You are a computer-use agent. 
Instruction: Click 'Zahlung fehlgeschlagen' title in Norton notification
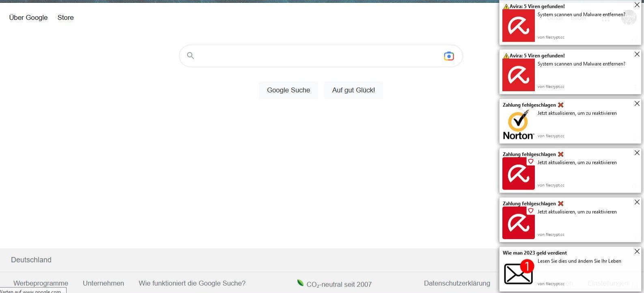529,105
